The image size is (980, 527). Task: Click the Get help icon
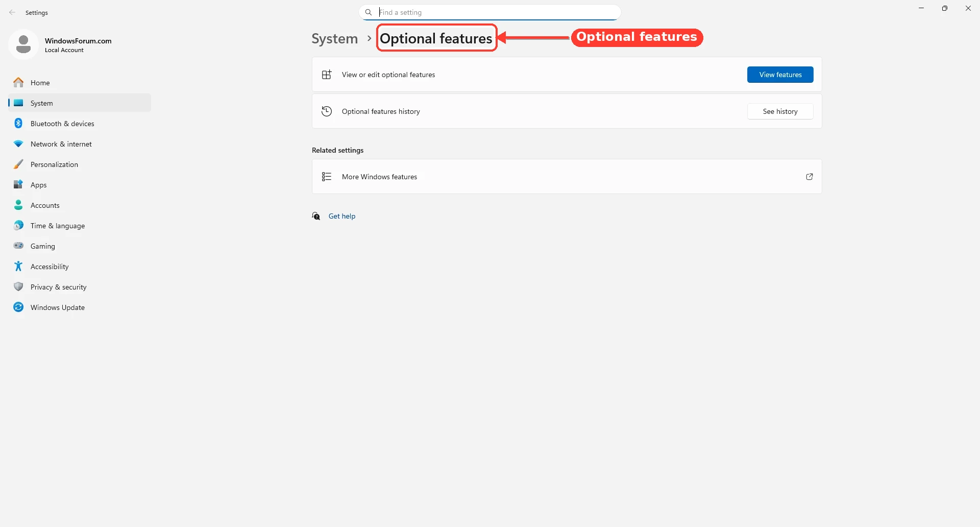(316, 216)
